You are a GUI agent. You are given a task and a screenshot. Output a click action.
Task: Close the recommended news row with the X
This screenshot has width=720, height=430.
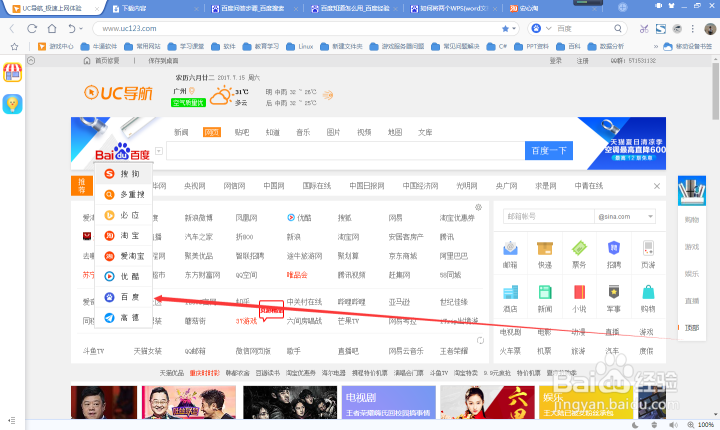[657, 186]
